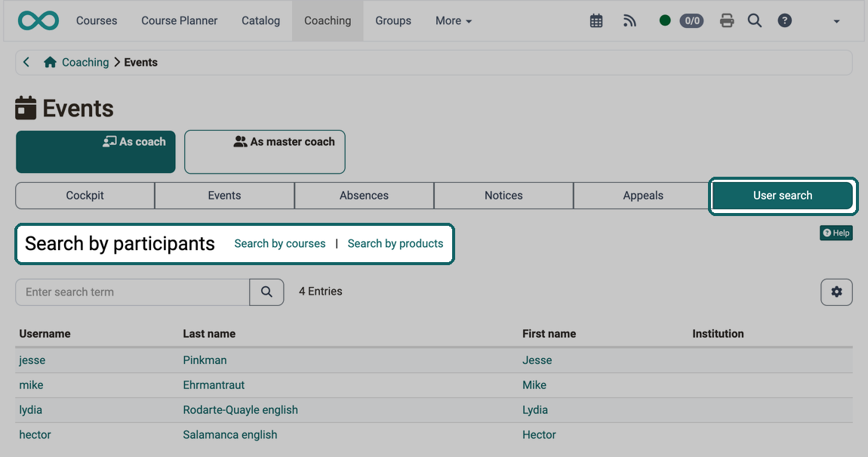Viewport: 868px width, 457px height.
Task: Click the search magnifier button beside field
Action: pos(267,292)
